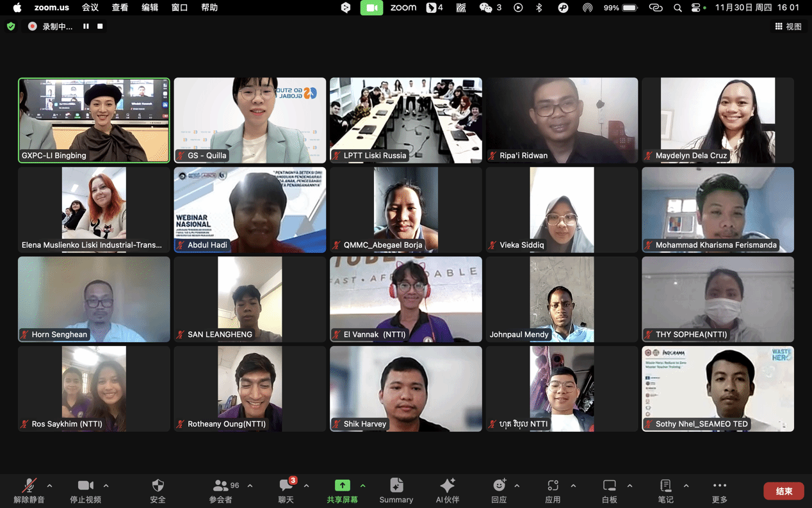
Task: Toggle microphone with 解除静音 button
Action: pyautogui.click(x=29, y=490)
